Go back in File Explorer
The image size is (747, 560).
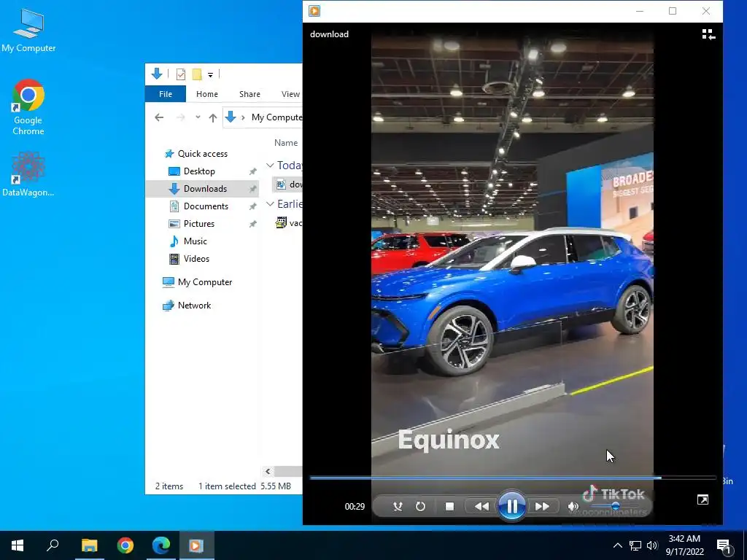point(159,117)
